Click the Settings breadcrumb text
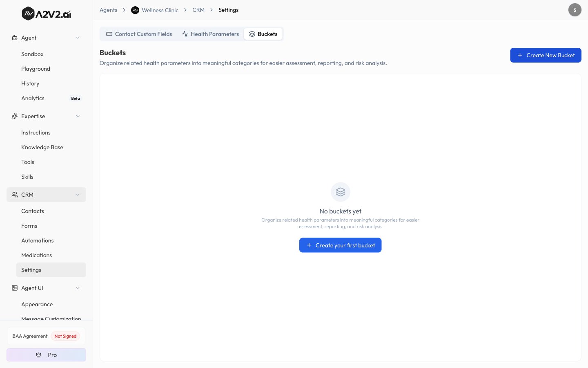This screenshot has height=368, width=588. click(228, 10)
